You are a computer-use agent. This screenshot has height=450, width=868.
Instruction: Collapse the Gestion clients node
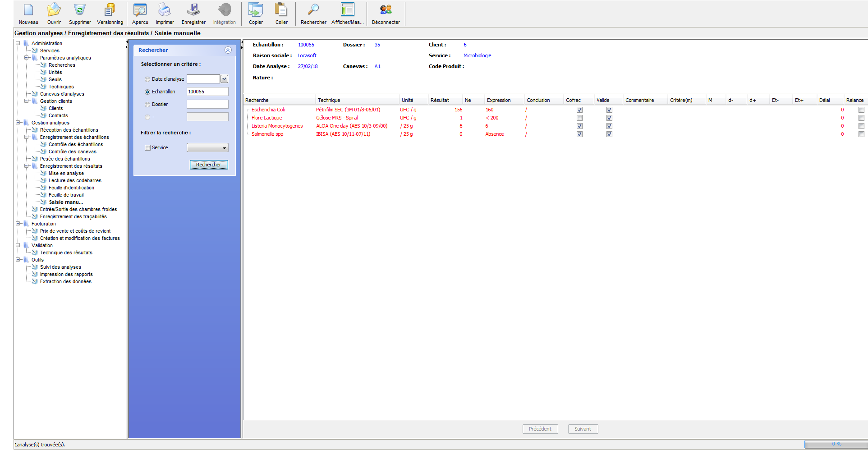click(x=27, y=101)
